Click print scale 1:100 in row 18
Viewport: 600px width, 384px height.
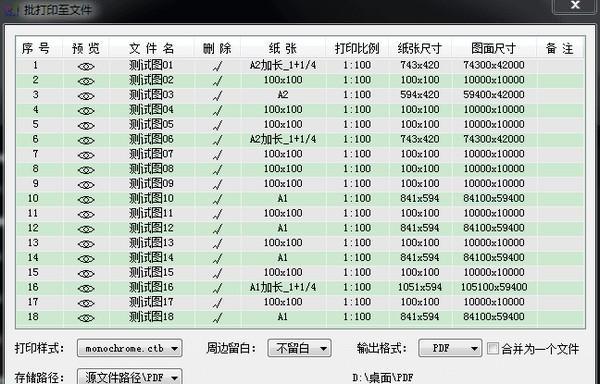(x=357, y=317)
